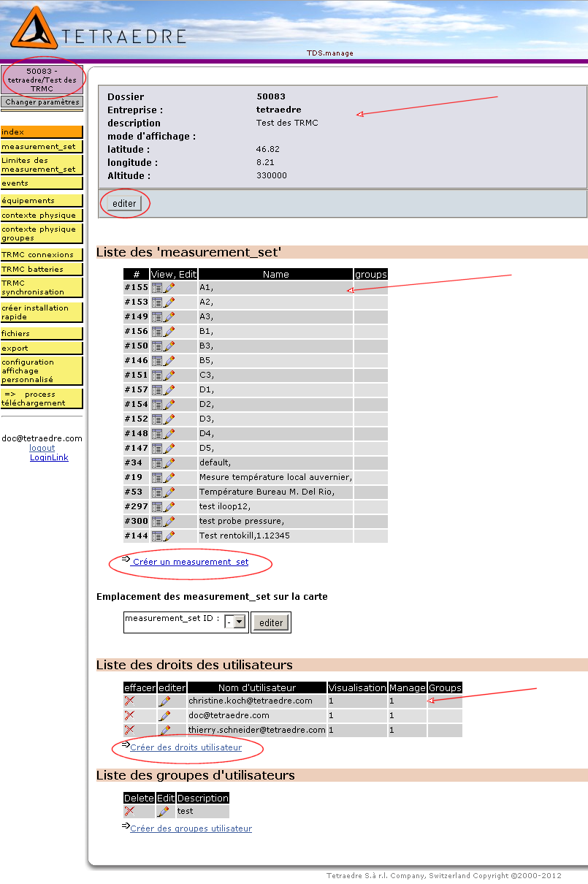Click the 'logout' link
The image size is (588, 884).
[x=42, y=448]
